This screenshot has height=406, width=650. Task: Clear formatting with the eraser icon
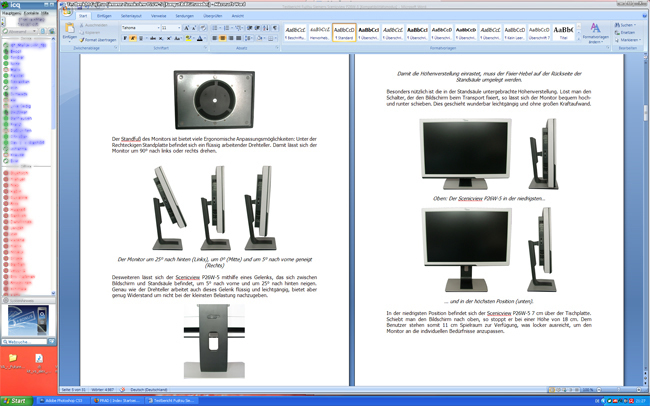203,28
